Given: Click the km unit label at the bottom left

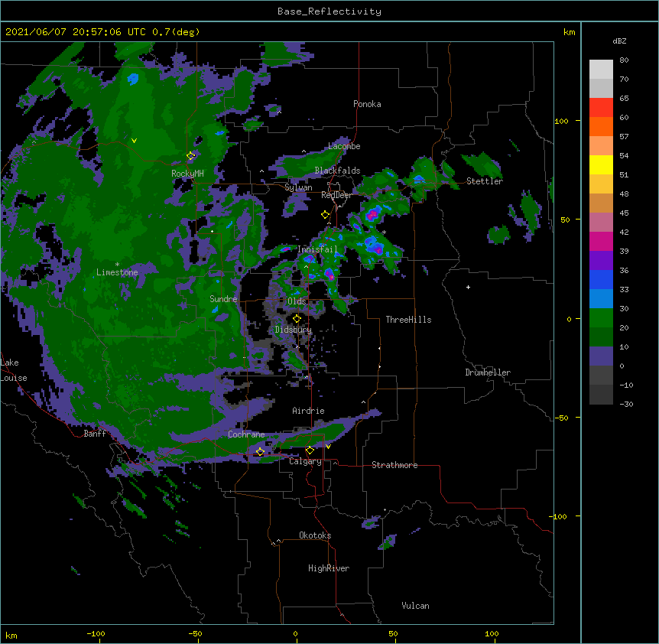Looking at the screenshot, I should (11, 635).
